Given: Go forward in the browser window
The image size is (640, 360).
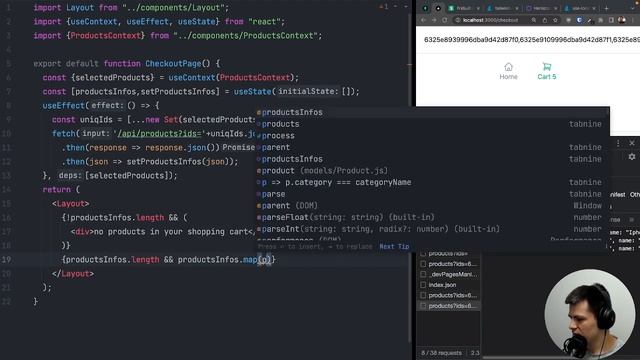Looking at the screenshot, I should (434, 20).
